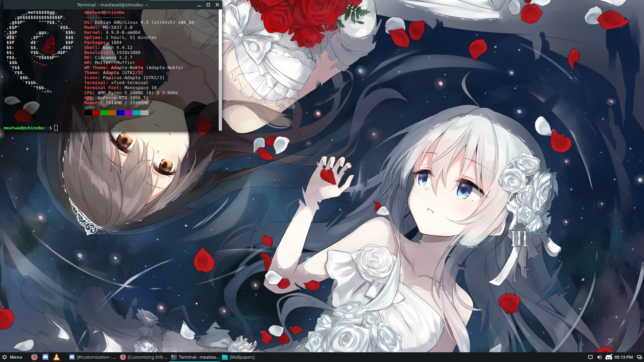644x362 pixels.
Task: Click the Debian ASCII logo in terminal
Action: [x=40, y=53]
